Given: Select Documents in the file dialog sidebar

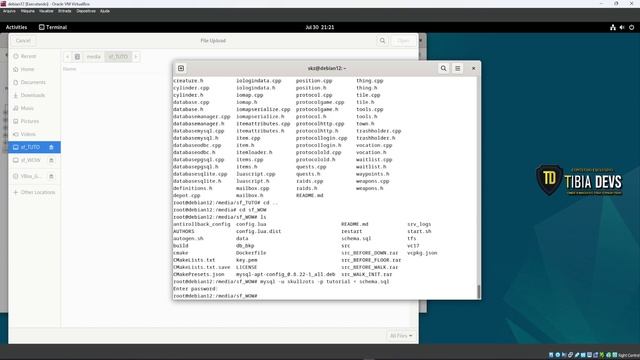Looking at the screenshot, I should 34,82.
